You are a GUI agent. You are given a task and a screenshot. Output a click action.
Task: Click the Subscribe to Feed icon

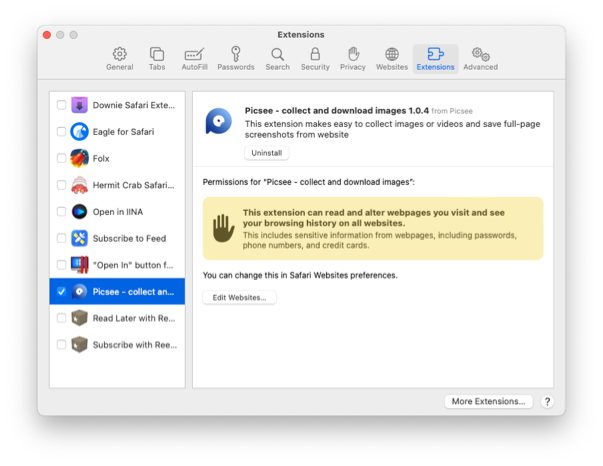(79, 238)
